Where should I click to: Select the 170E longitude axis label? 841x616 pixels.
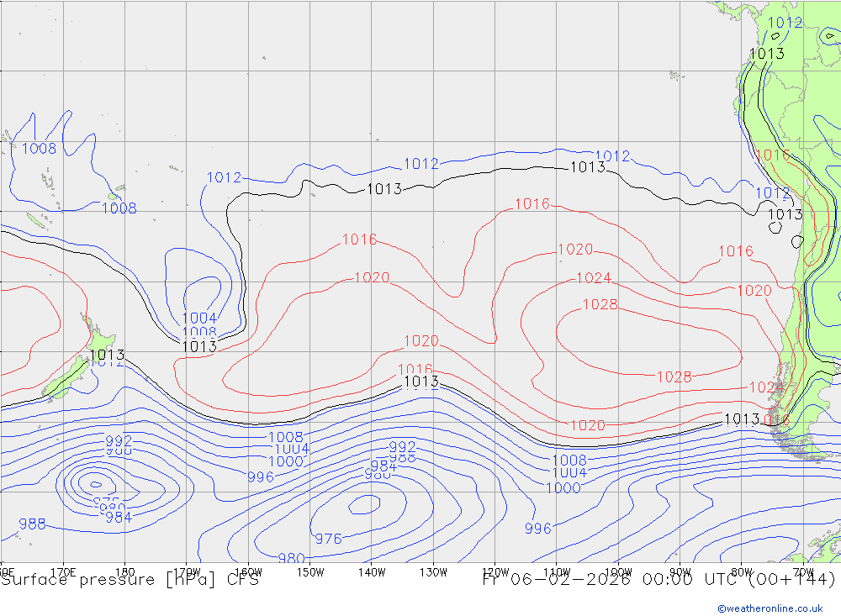click(63, 572)
